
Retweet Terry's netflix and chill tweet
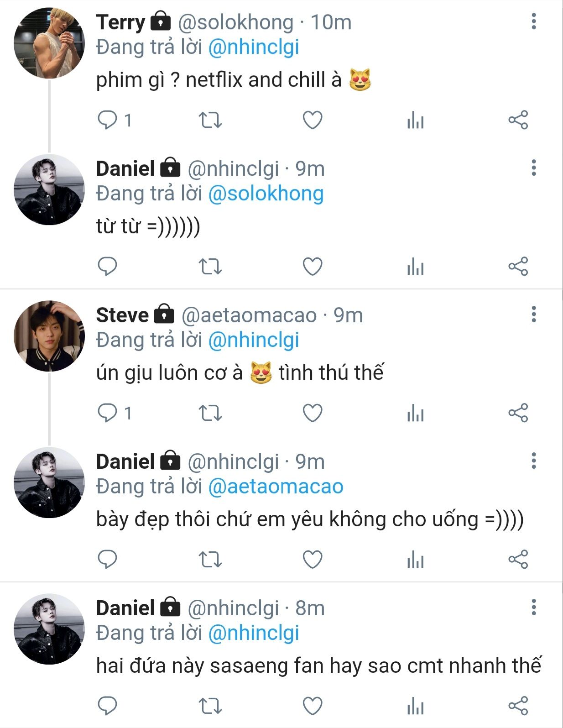210,120
